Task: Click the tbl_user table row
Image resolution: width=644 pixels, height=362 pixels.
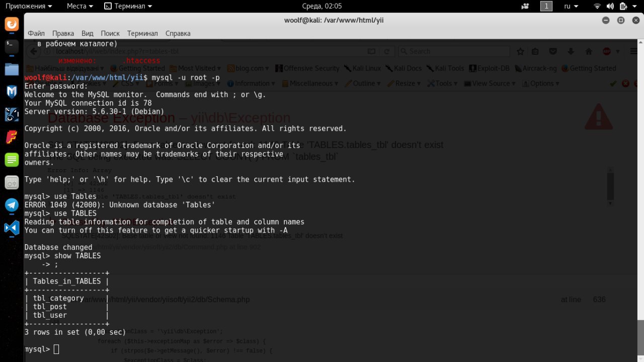Action: click(67, 315)
